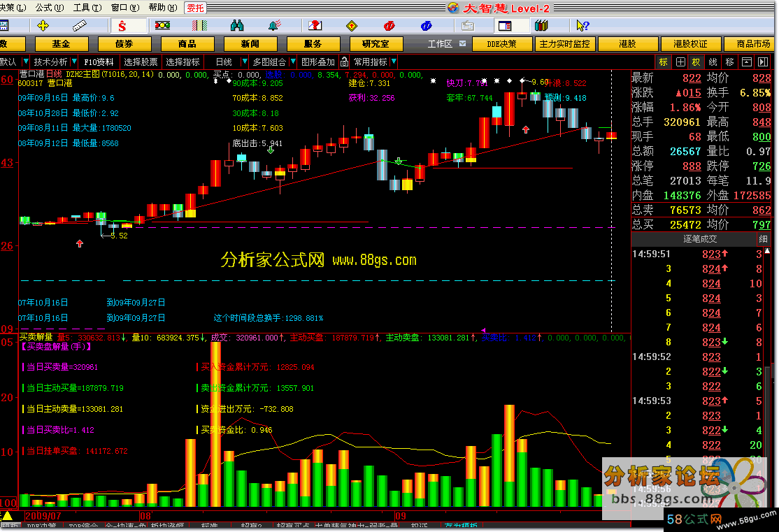
Task: Click the window restore icon beside 移
Action: pos(747,62)
